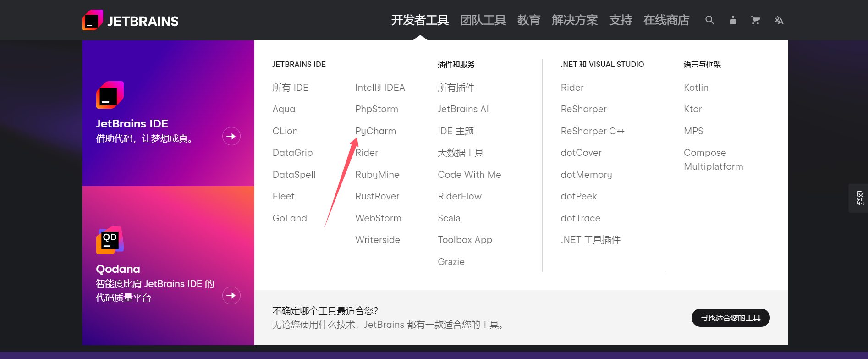This screenshot has width=868, height=359.
Task: Select dotPeek link
Action: pyautogui.click(x=579, y=196)
